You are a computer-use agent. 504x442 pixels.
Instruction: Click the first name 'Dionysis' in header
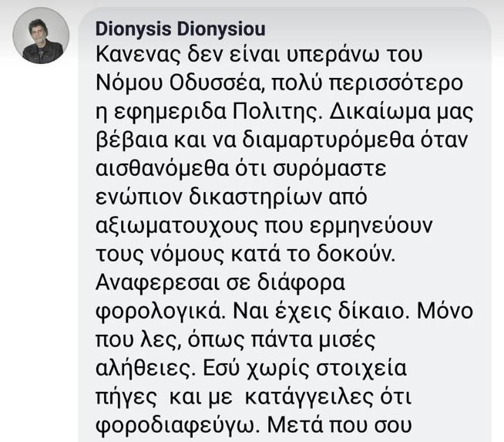(133, 29)
